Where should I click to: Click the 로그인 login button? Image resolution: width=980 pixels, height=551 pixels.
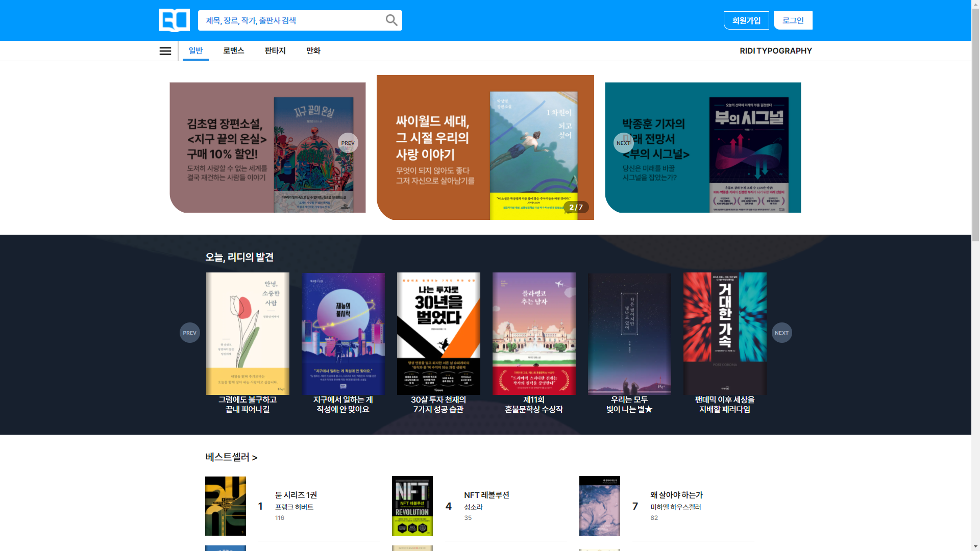tap(793, 20)
